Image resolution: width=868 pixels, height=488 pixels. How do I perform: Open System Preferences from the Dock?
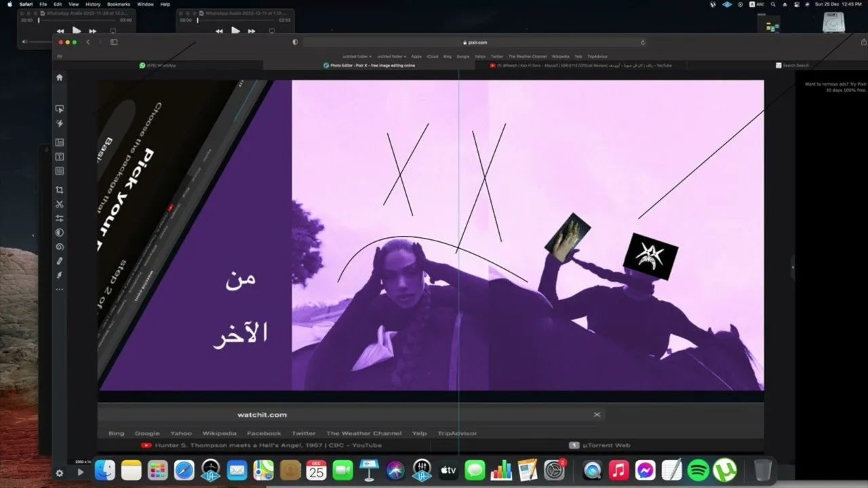tap(555, 470)
